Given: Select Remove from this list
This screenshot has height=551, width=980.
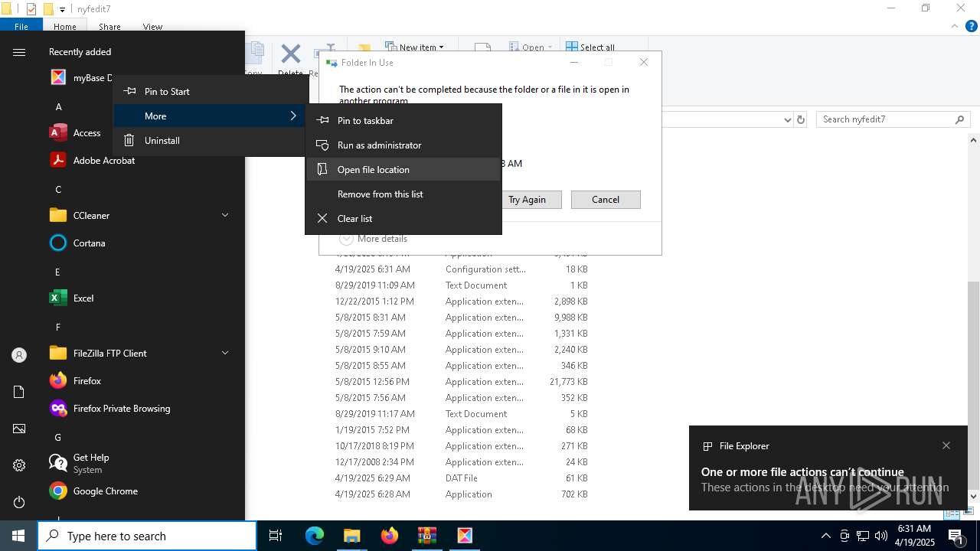Looking at the screenshot, I should point(403,194).
